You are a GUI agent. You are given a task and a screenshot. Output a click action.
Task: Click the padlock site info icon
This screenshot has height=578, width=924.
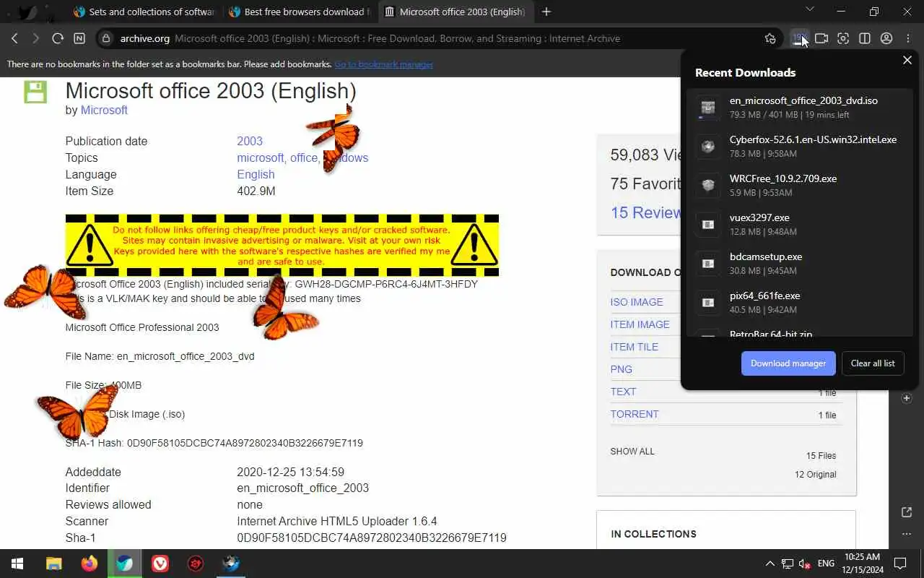coord(106,38)
